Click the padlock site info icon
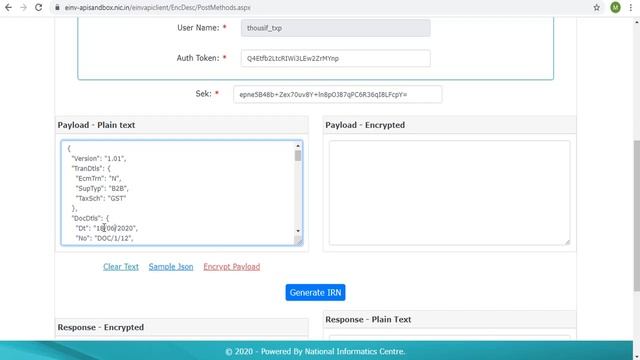This screenshot has width=640, height=360. pos(57,7)
